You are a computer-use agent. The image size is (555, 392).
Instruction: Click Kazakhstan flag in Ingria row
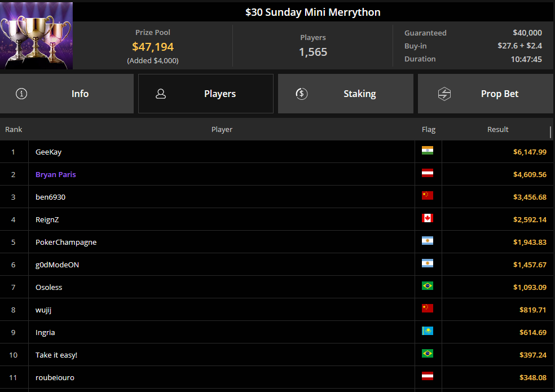(x=428, y=331)
